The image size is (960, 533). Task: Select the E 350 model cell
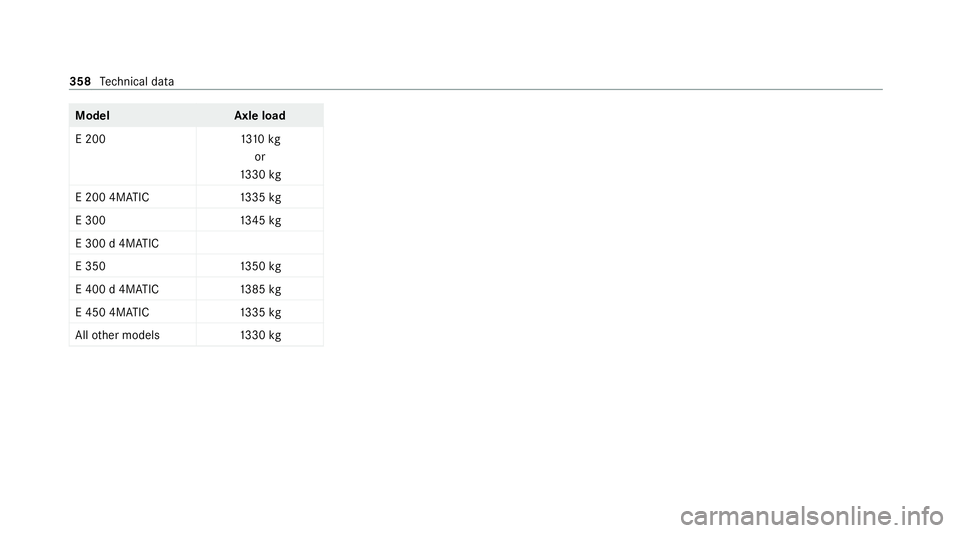point(91,266)
